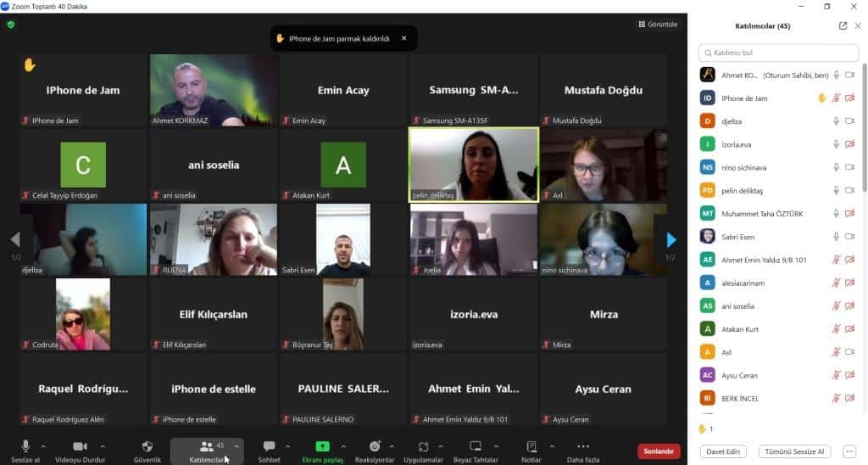Image resolution: width=868 pixels, height=465 pixels.
Task: Expand video options arrow beside Videoyu Durdur
Action: (103, 446)
